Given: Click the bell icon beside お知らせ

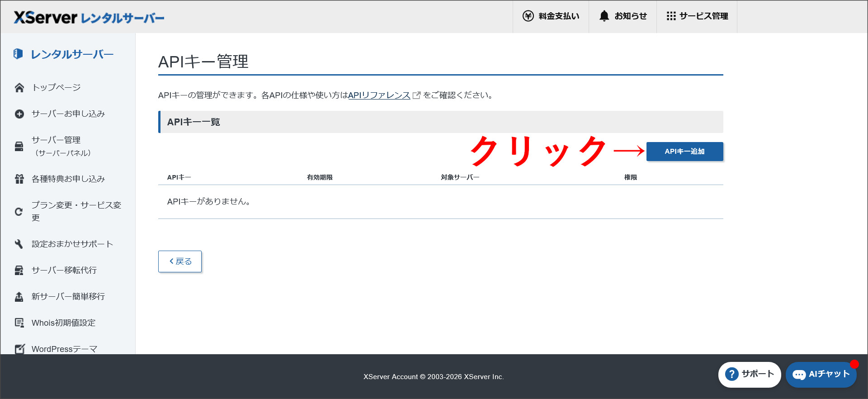Looking at the screenshot, I should 604,16.
